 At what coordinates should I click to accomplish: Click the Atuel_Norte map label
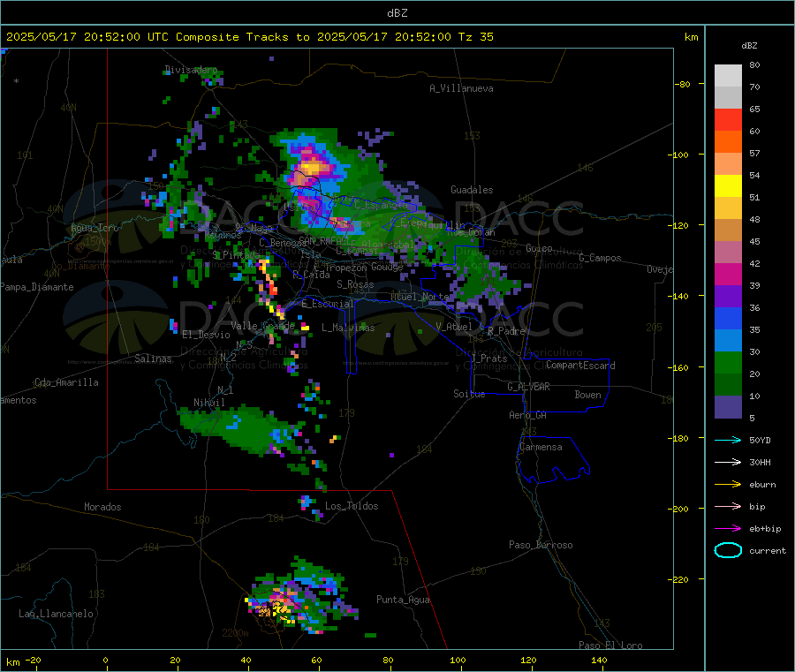click(420, 297)
